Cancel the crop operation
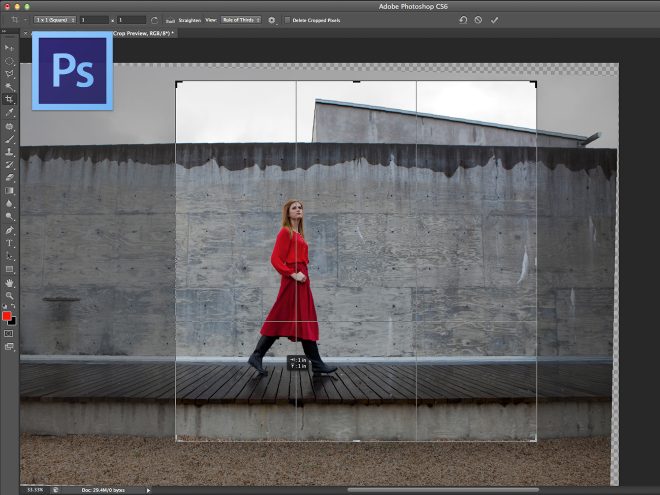 478,19
